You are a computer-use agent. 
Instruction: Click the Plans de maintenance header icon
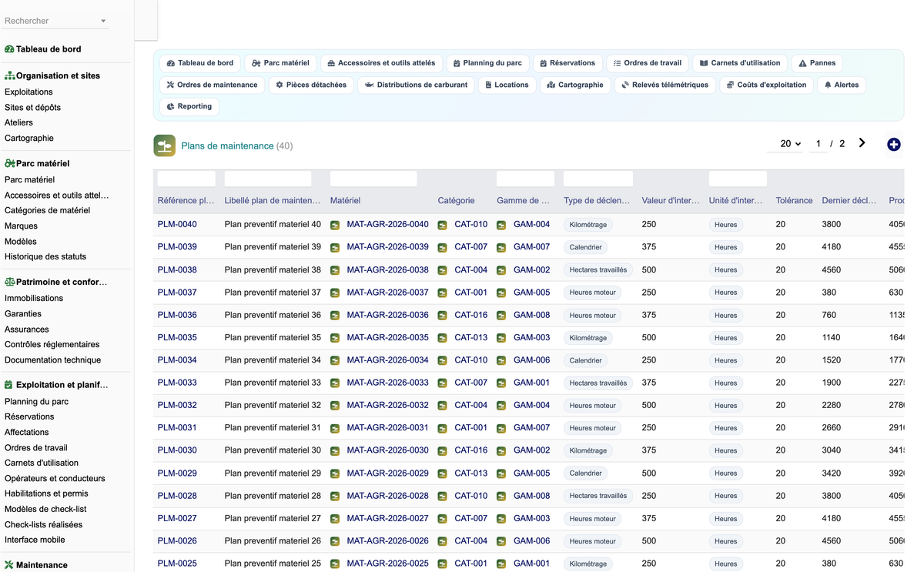[165, 146]
